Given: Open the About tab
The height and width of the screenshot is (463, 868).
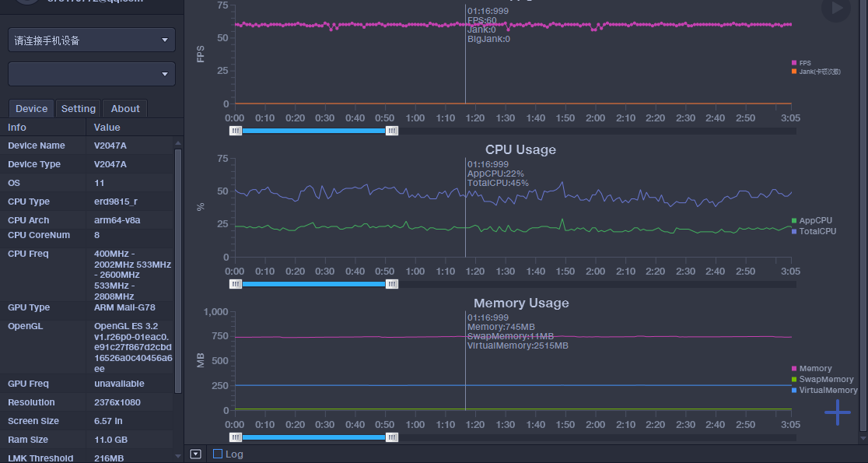Looking at the screenshot, I should pos(125,109).
